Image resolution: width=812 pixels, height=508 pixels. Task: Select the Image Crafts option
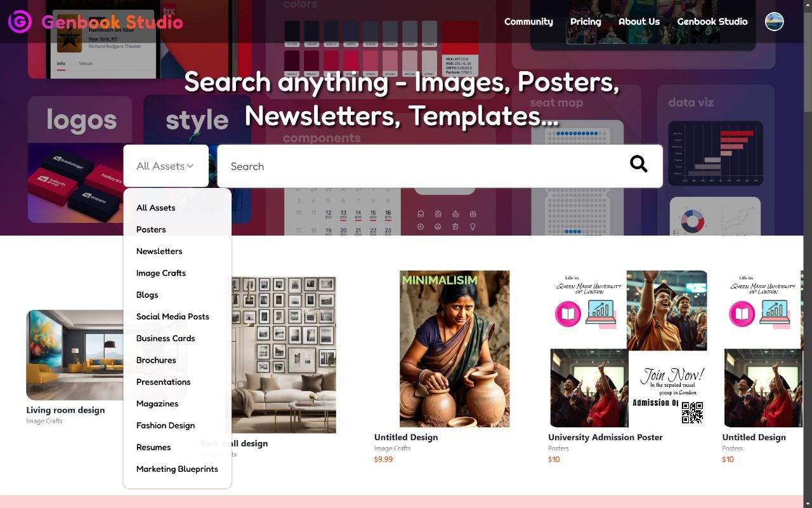(161, 273)
